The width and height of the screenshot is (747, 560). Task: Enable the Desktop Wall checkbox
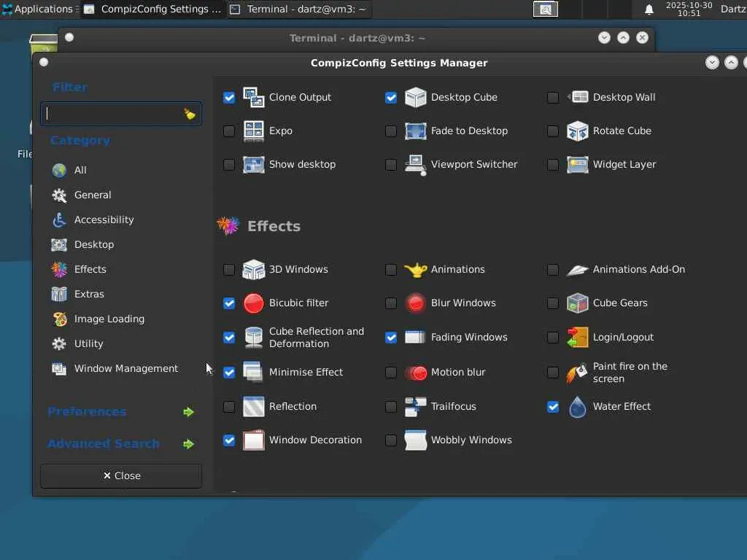tap(553, 98)
